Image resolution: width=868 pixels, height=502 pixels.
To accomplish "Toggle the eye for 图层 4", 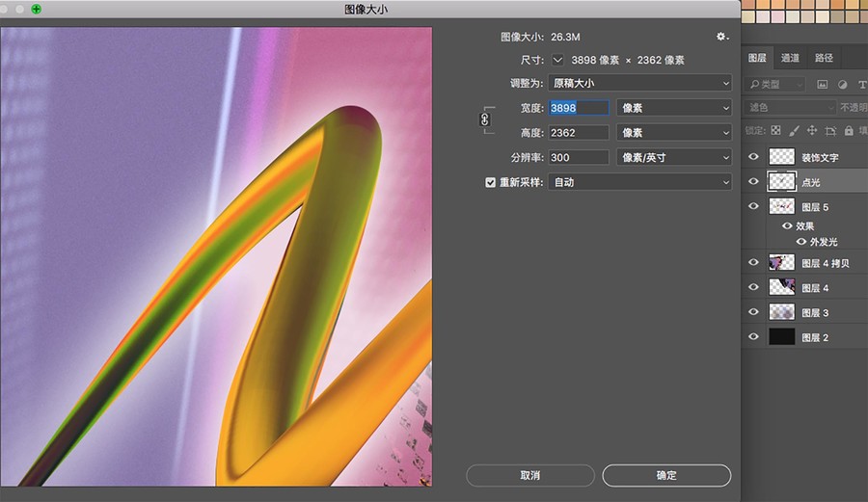I will click(x=753, y=287).
